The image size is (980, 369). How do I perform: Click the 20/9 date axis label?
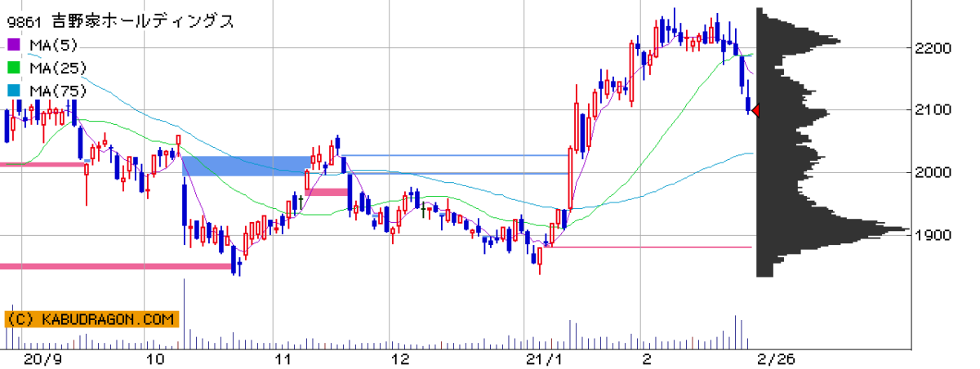point(41,358)
